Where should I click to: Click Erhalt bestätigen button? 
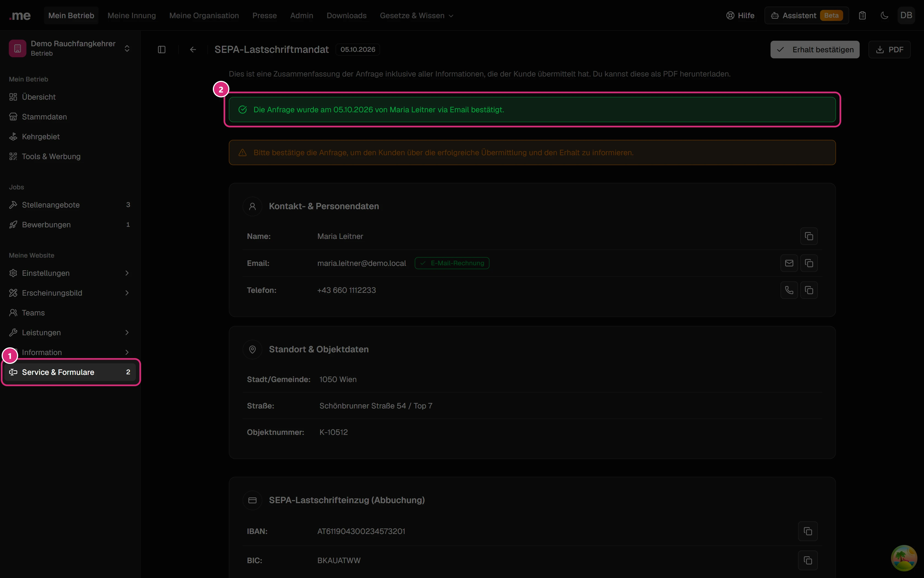[x=815, y=50]
